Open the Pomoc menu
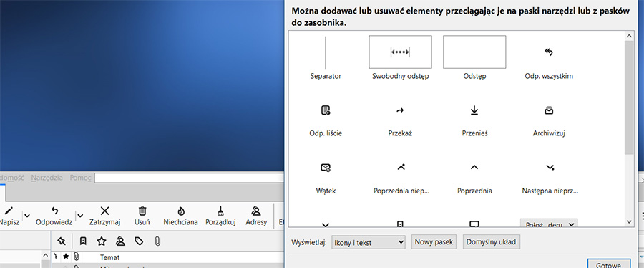 coord(80,178)
